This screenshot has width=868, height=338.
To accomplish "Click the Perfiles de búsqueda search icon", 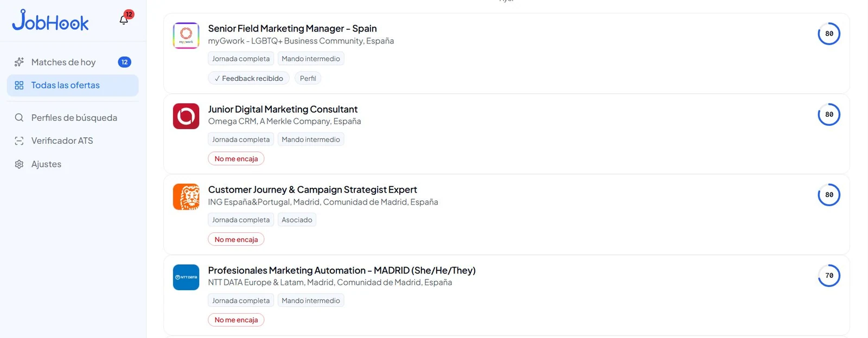I will point(19,118).
